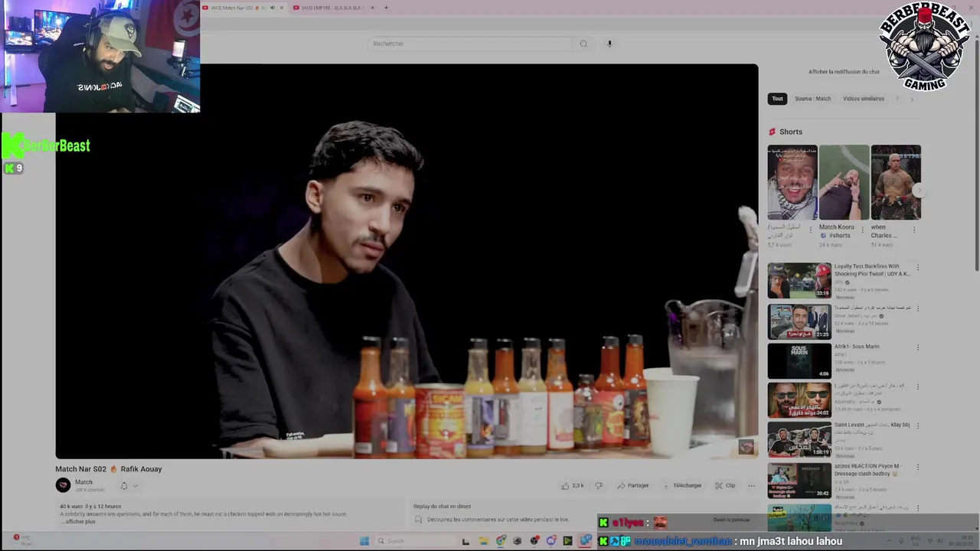The width and height of the screenshot is (980, 551).
Task: Open the Match channel avatar
Action: [x=63, y=485]
